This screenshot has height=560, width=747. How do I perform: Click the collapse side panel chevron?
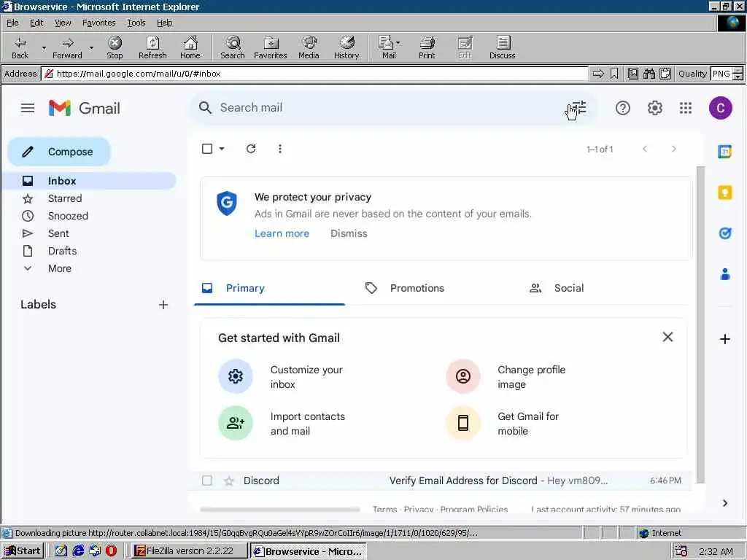tap(724, 503)
